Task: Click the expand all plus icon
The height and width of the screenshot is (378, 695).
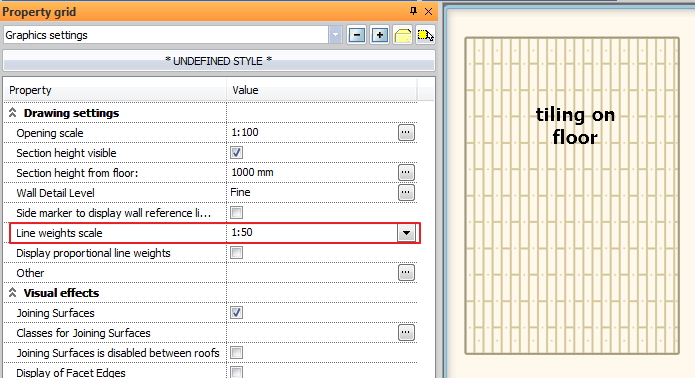Action: point(379,35)
